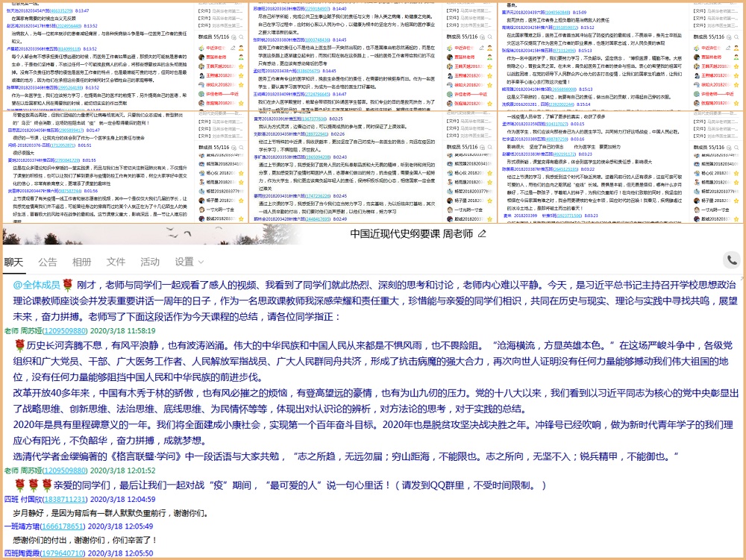Click the @全体成员 mention
Image resolution: width=746 pixels, height=560 pixels.
point(37,285)
